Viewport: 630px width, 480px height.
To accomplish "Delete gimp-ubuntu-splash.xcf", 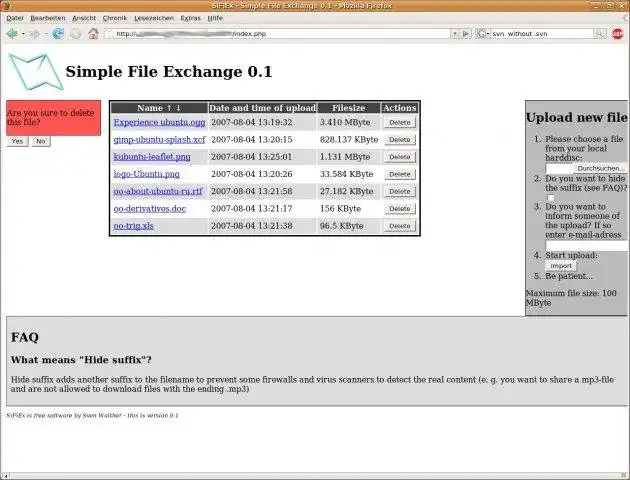I will click(x=400, y=140).
